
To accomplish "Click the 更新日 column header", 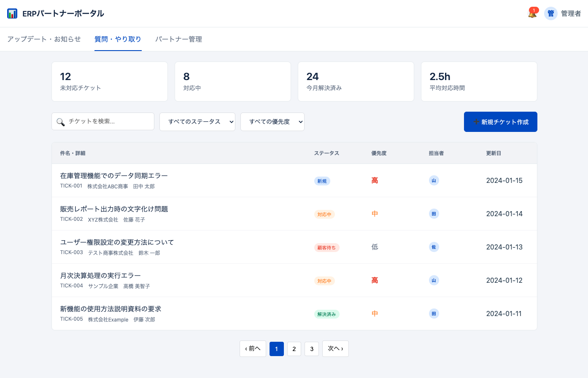I will click(494, 153).
